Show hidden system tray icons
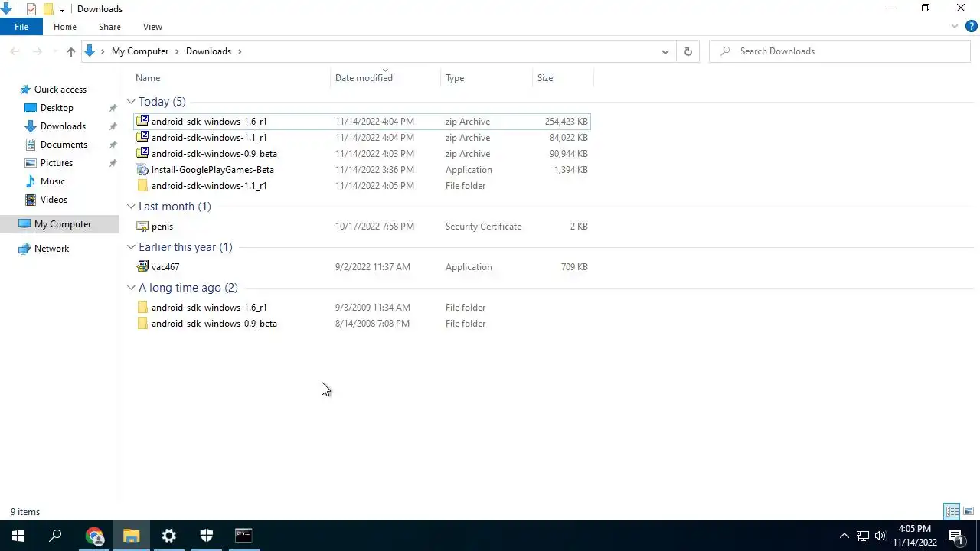This screenshot has width=980, height=551. (844, 536)
